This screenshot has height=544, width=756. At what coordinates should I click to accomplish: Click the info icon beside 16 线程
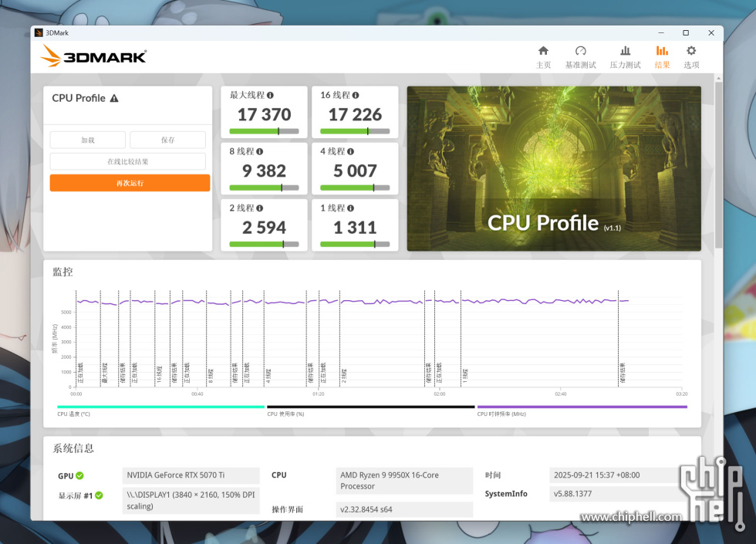tap(356, 96)
